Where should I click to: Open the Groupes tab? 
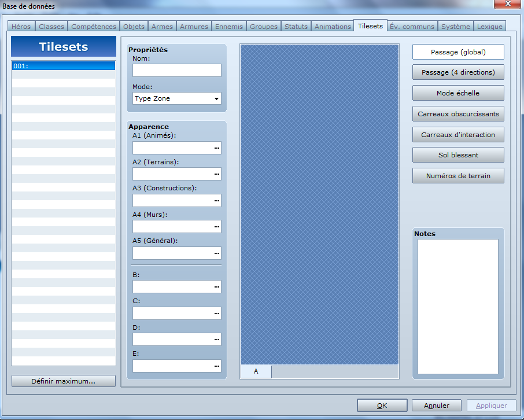264,27
